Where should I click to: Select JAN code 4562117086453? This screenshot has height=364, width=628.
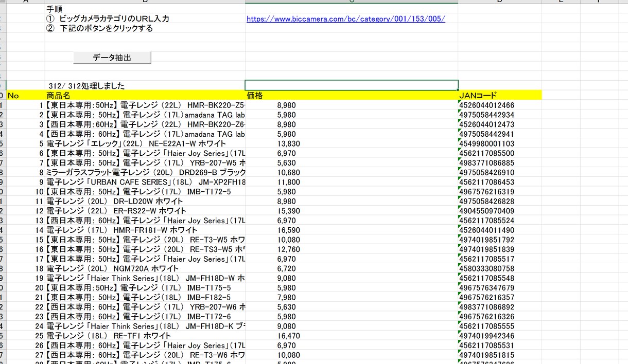pos(500,182)
